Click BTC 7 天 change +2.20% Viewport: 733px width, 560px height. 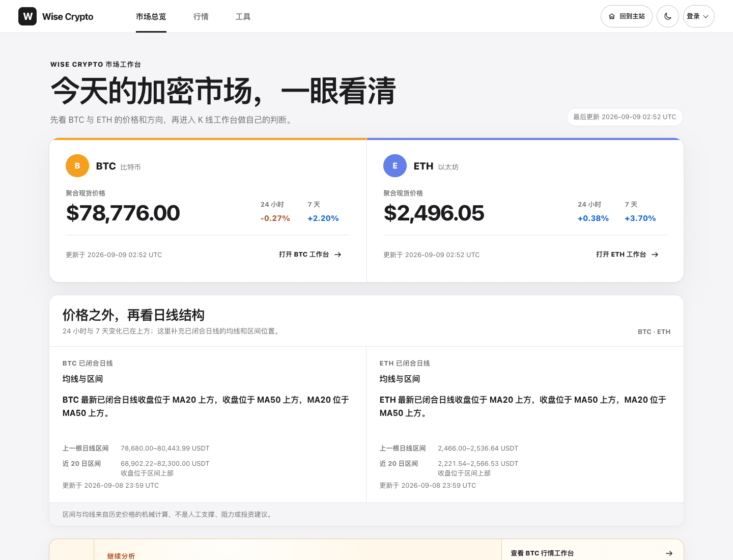point(323,218)
